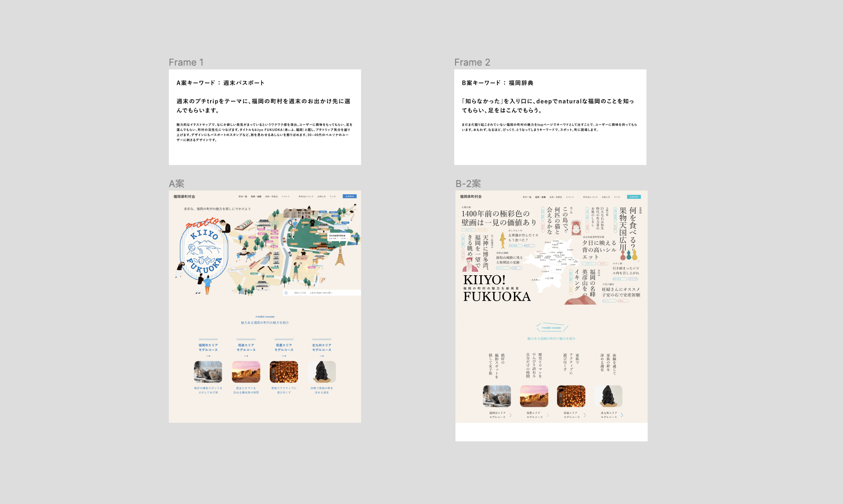Click the arrow under 福岡市エリア モデルコース in A案
The width and height of the screenshot is (843, 504).
click(x=208, y=356)
